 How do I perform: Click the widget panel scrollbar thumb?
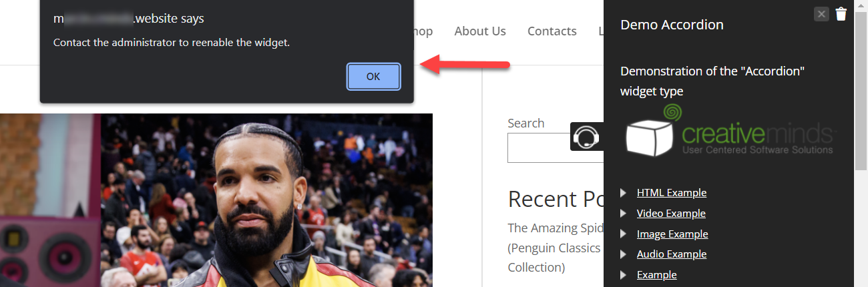tap(861, 85)
